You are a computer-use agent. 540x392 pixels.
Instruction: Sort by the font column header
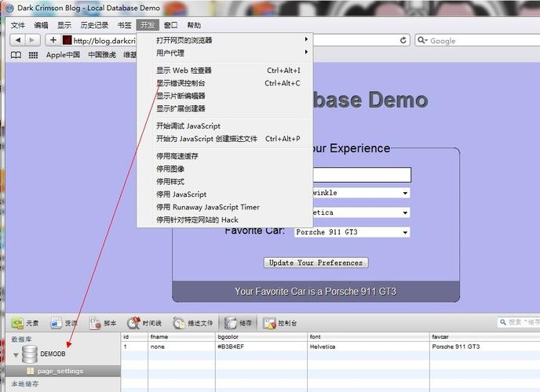[368, 336]
